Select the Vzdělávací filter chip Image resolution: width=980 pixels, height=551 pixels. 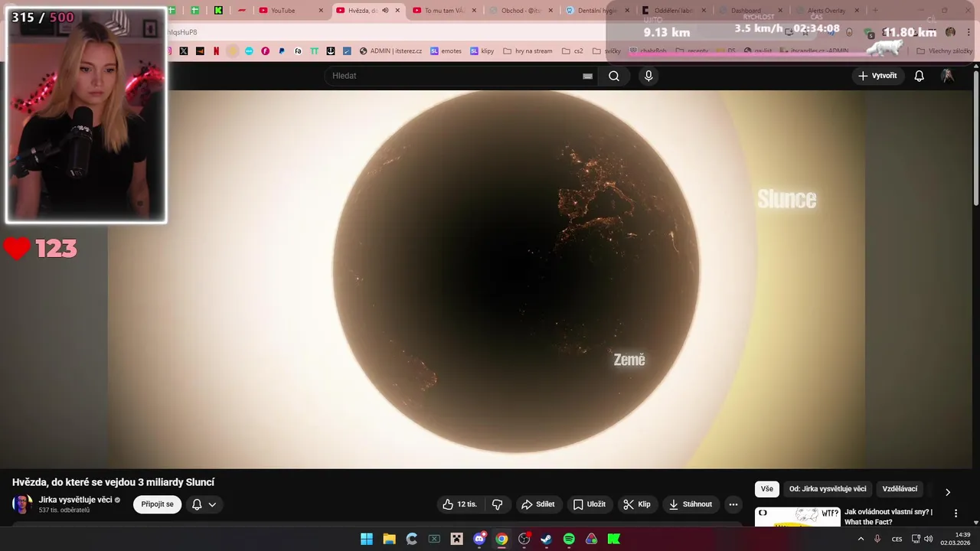pos(900,489)
